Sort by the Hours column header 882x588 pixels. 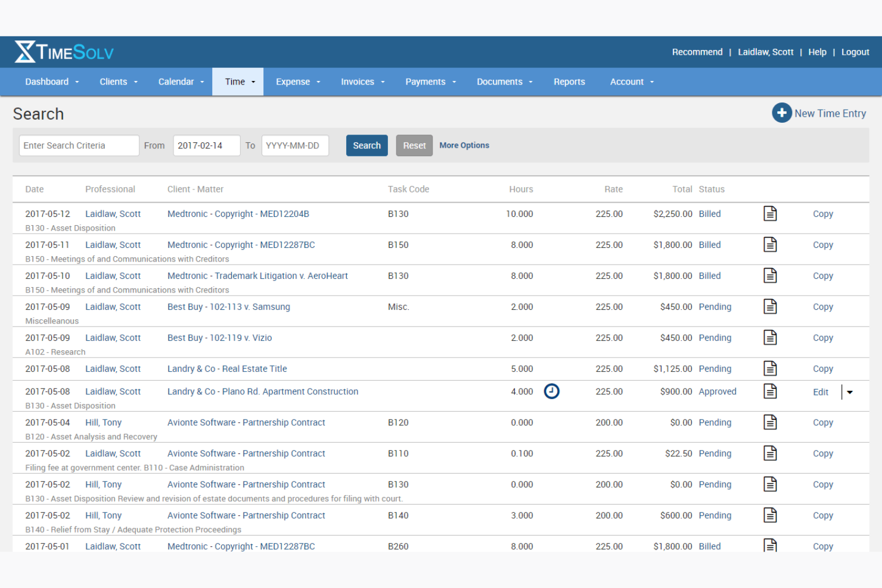(x=521, y=189)
